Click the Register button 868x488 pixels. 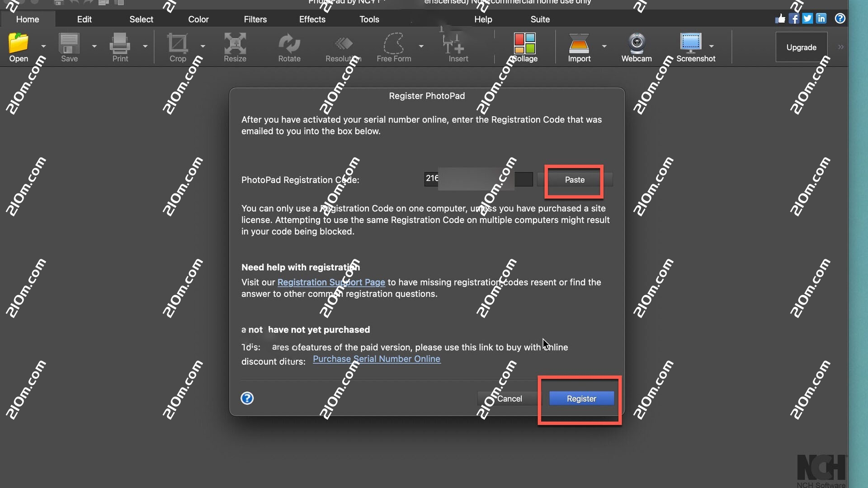click(581, 399)
